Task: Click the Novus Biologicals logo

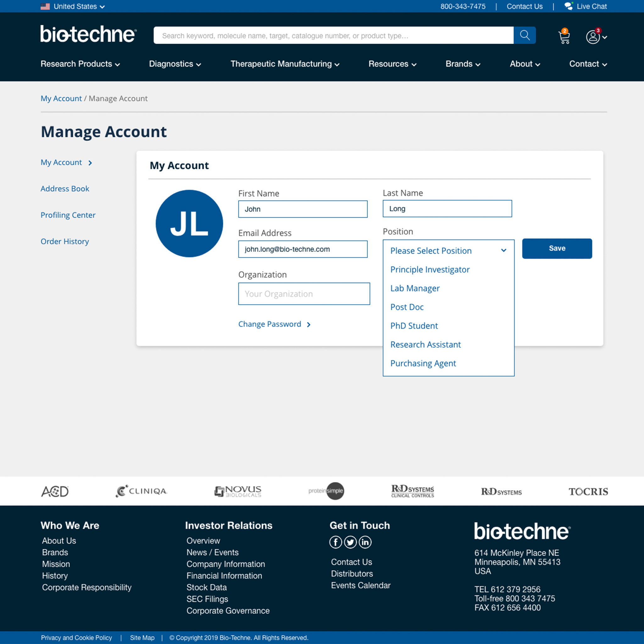Action: [238, 491]
